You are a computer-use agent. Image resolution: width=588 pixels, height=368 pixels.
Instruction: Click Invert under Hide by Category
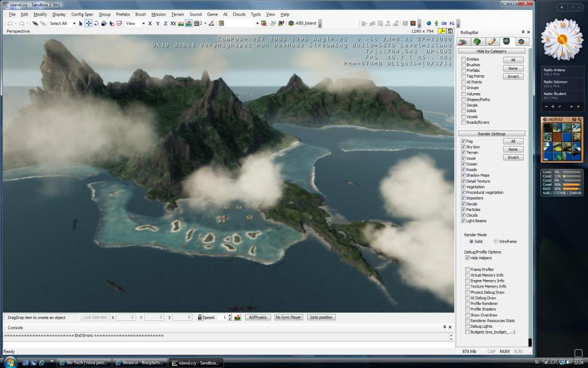pyautogui.click(x=513, y=76)
